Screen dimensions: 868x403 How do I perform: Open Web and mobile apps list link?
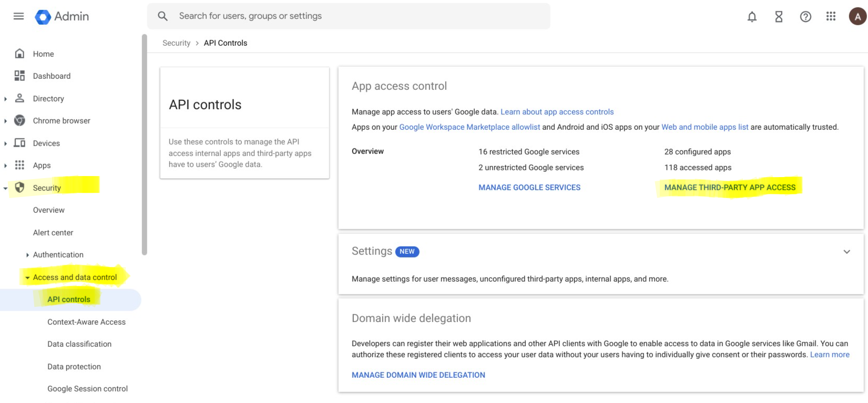coord(705,127)
